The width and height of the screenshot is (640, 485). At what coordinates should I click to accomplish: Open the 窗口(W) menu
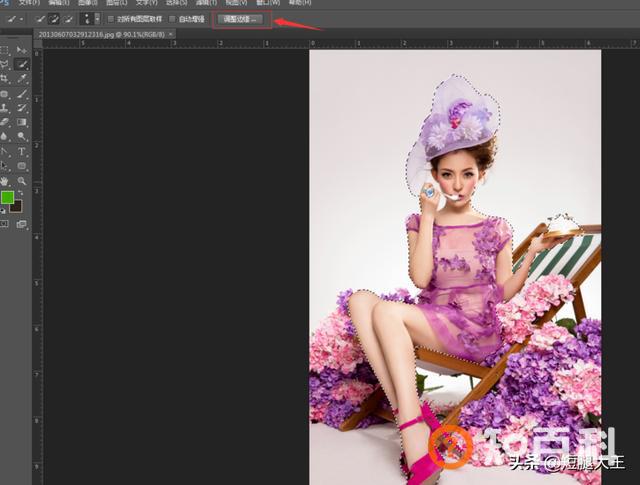(x=268, y=2)
